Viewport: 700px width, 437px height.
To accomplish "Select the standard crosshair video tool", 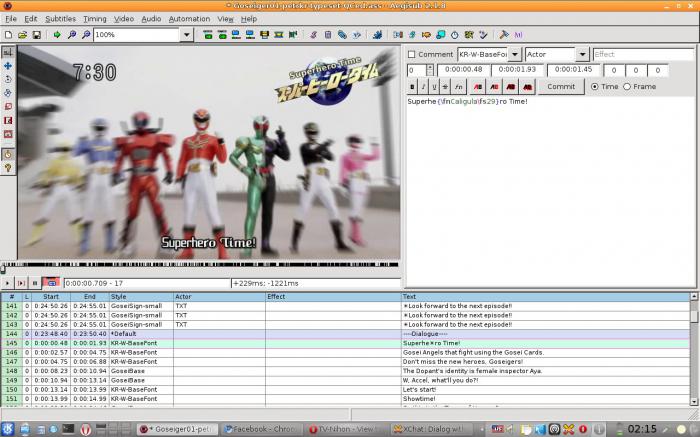I will pyautogui.click(x=8, y=52).
